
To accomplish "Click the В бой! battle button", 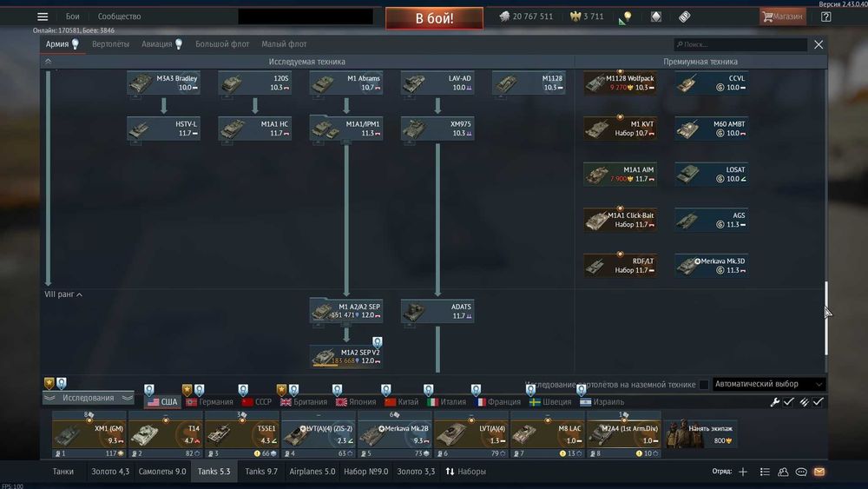I will 434,18.
